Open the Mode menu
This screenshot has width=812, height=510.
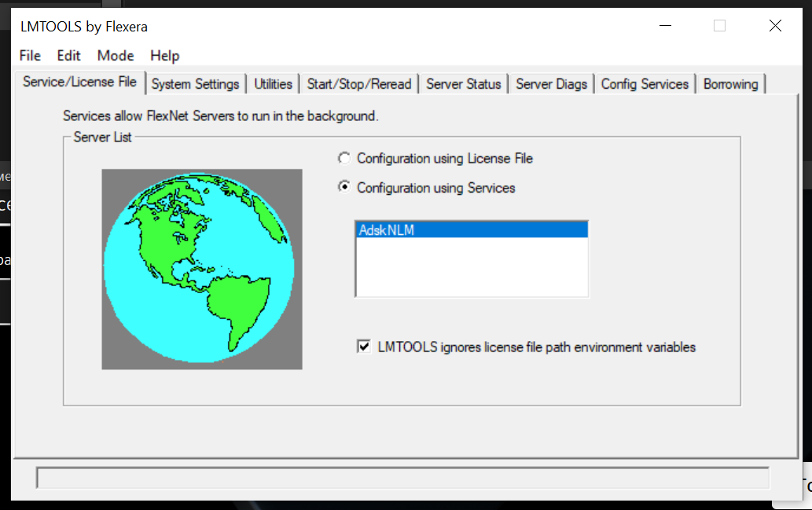[116, 56]
